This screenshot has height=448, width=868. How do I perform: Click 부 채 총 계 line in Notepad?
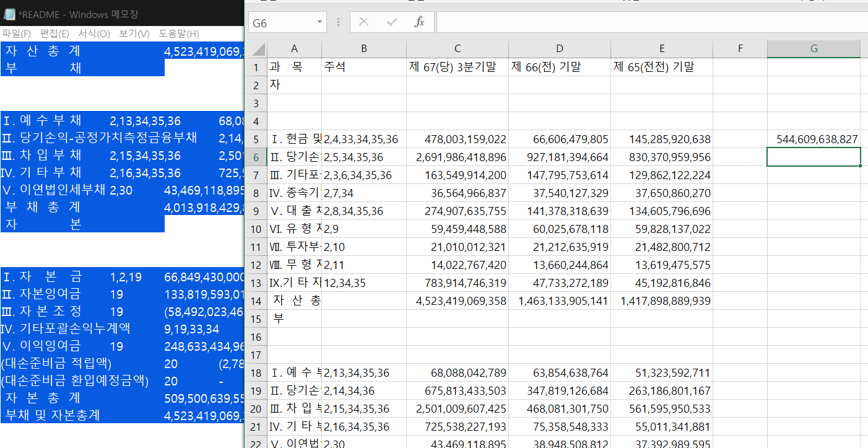[122, 206]
